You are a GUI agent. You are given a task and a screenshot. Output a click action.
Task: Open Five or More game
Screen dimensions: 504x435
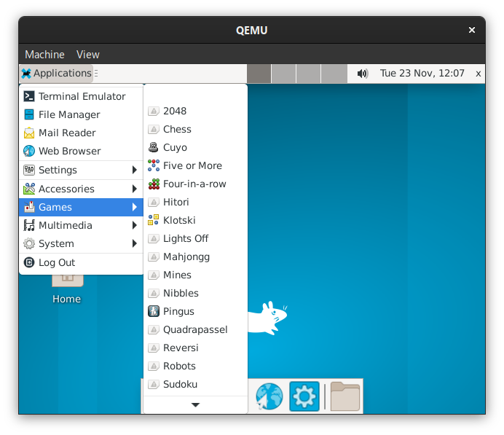(195, 166)
